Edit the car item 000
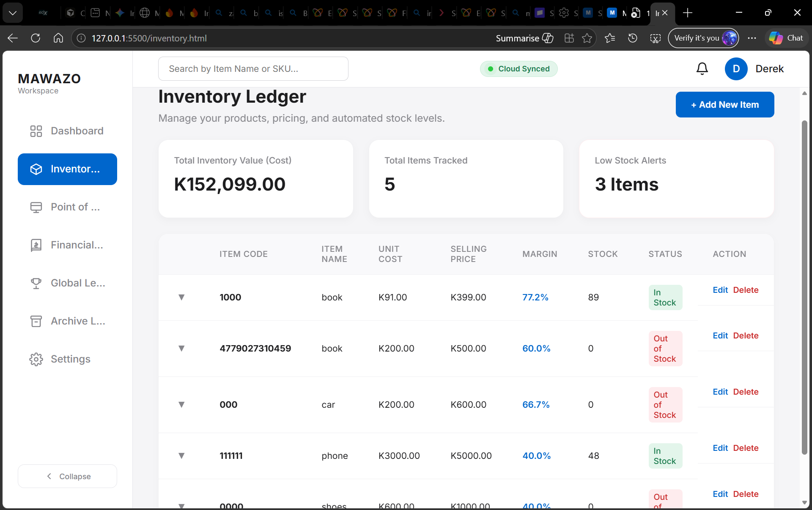The height and width of the screenshot is (510, 812). 720,392
